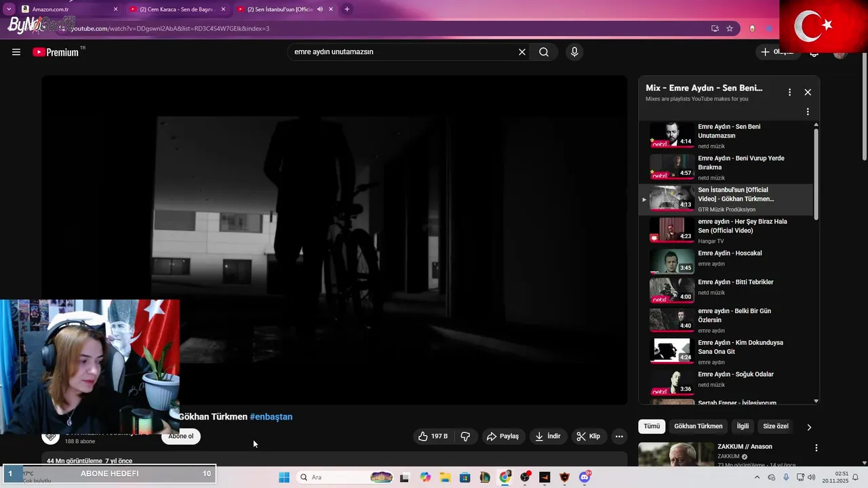Play Emre Aydın - Bitti Tebrikler
Viewport: 868px width, 488px height.
tap(726, 290)
